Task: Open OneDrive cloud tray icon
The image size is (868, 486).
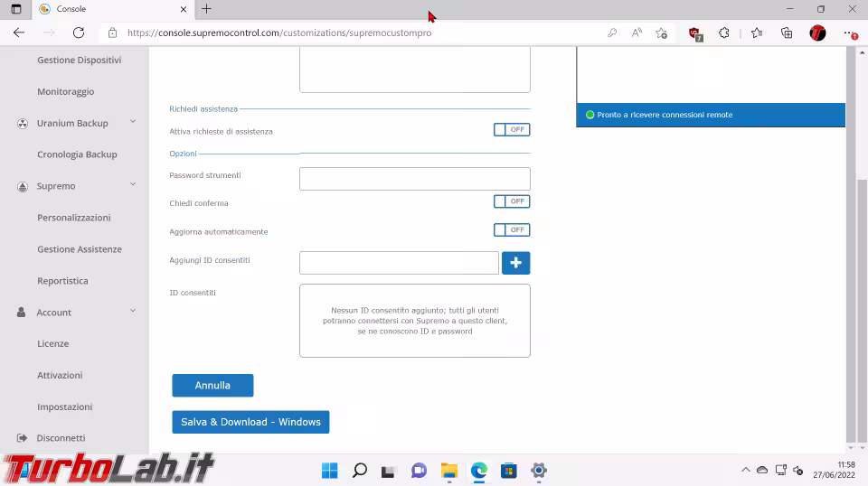Action: click(x=762, y=470)
